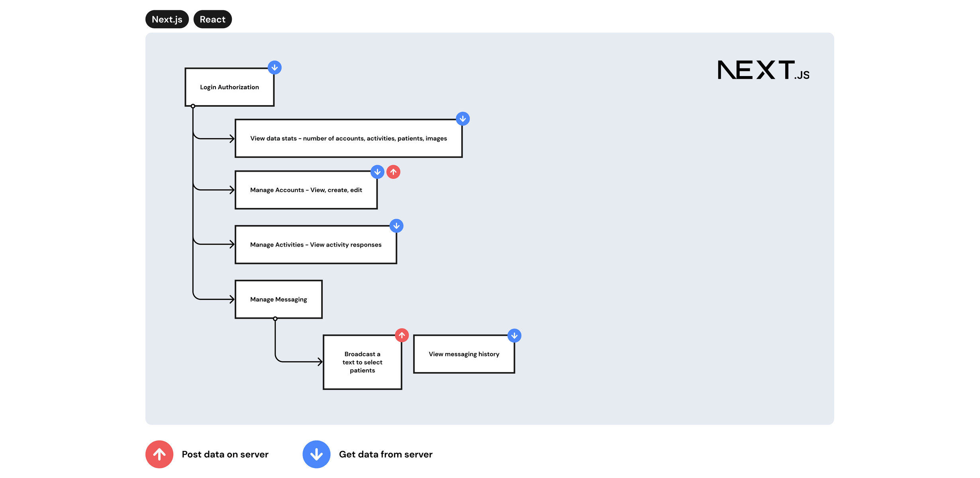Click the red 'Post data on server' icon on Manage Accounts
Screen dimensions: 980x478
[x=393, y=171]
